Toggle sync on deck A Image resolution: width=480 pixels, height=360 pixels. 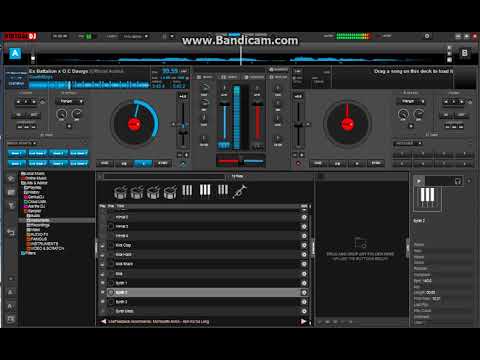[x=163, y=163]
